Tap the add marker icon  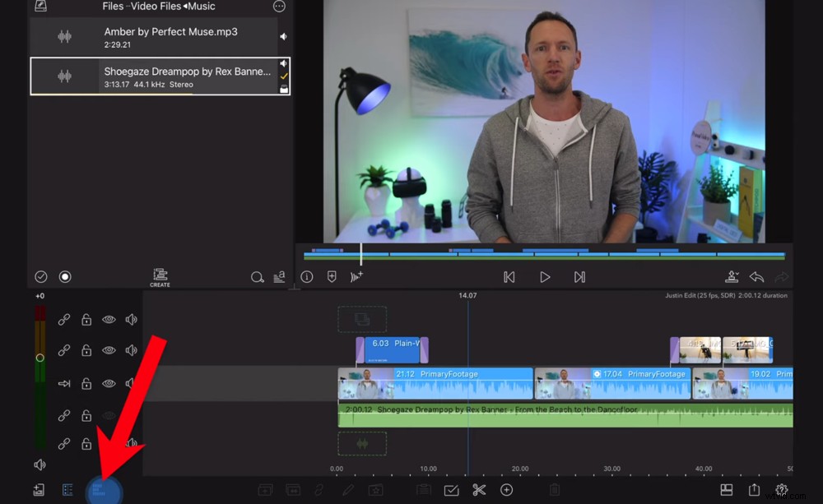coord(332,277)
